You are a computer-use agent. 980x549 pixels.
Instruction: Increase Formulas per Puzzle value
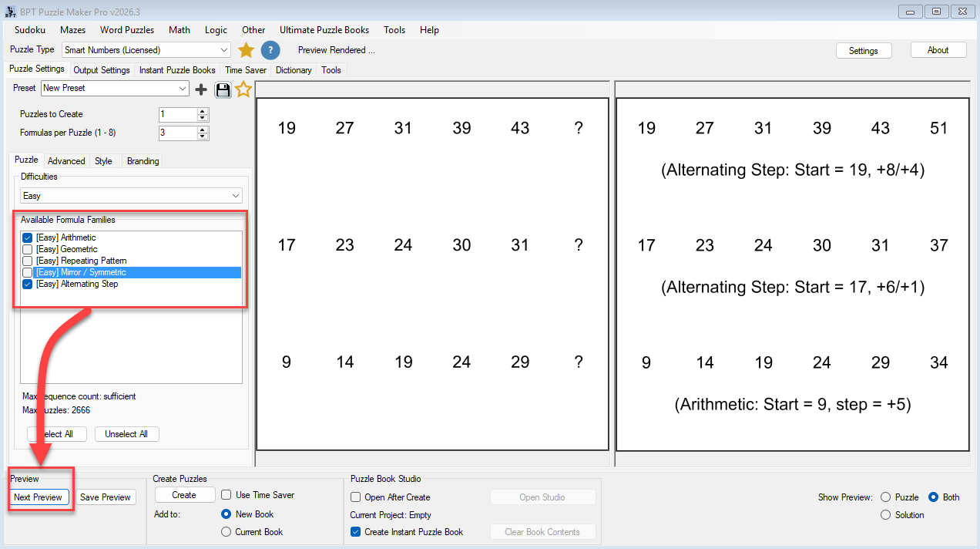[203, 130]
